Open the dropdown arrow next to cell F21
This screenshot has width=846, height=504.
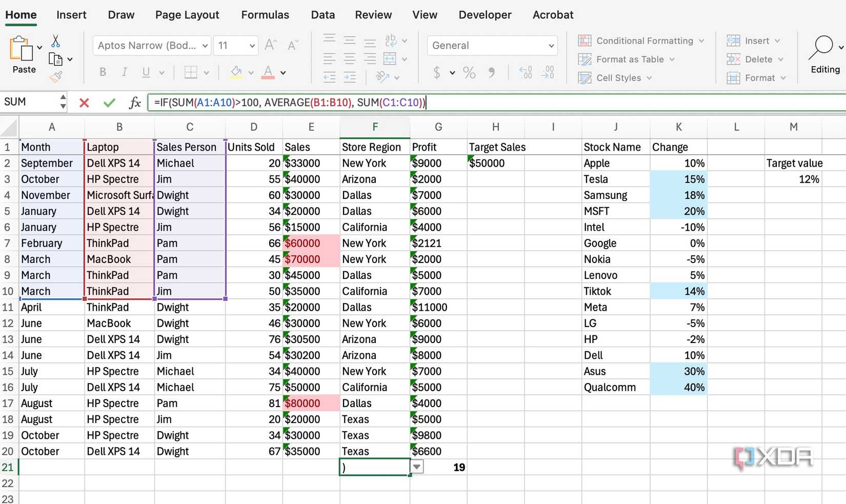tap(417, 467)
